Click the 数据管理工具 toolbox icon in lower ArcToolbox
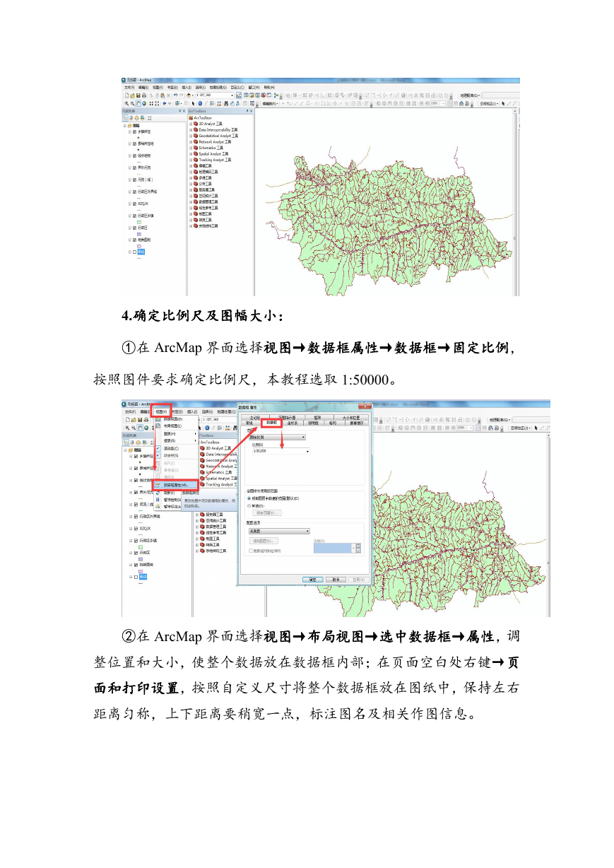Image resolution: width=614 pixels, height=868 pixels. [x=202, y=526]
